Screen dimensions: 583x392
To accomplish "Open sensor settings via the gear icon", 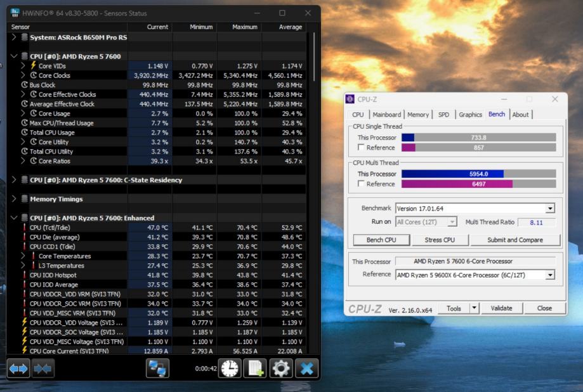I will pyautogui.click(x=281, y=368).
